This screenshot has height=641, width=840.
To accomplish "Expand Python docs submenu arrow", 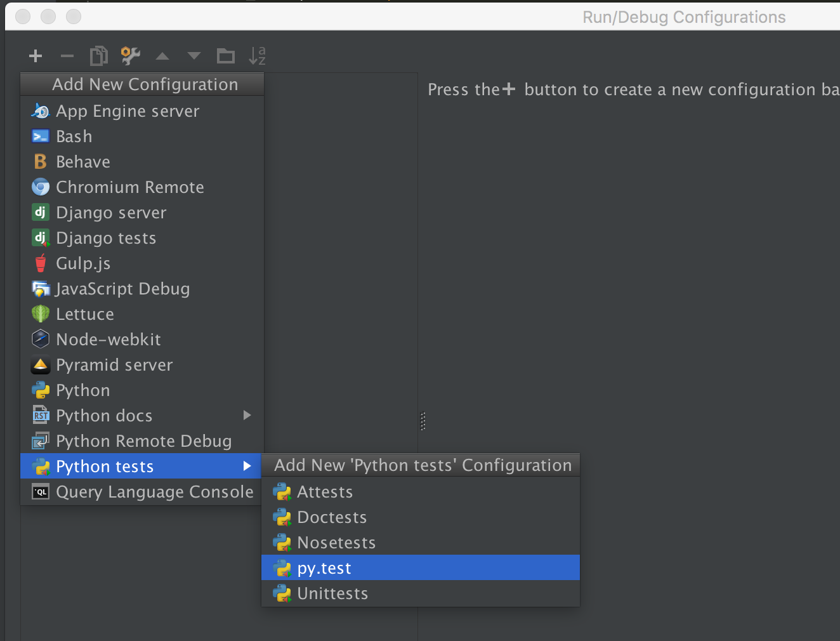I will pos(247,415).
